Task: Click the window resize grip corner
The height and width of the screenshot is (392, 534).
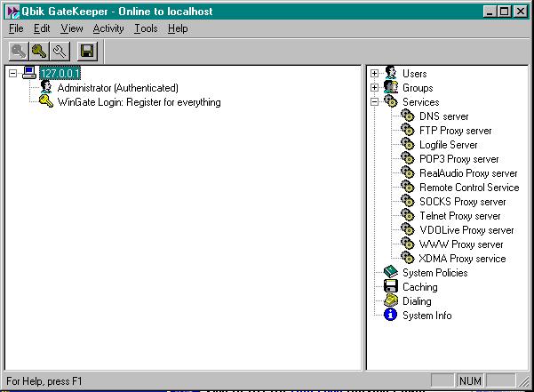Action: pos(523,381)
